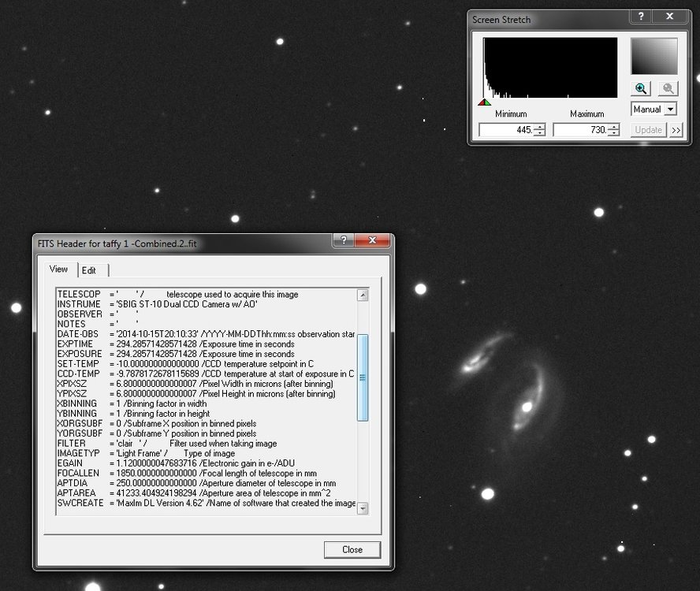700x591 pixels.
Task: Click the Minimum value field showing 445
Action: click(x=506, y=130)
